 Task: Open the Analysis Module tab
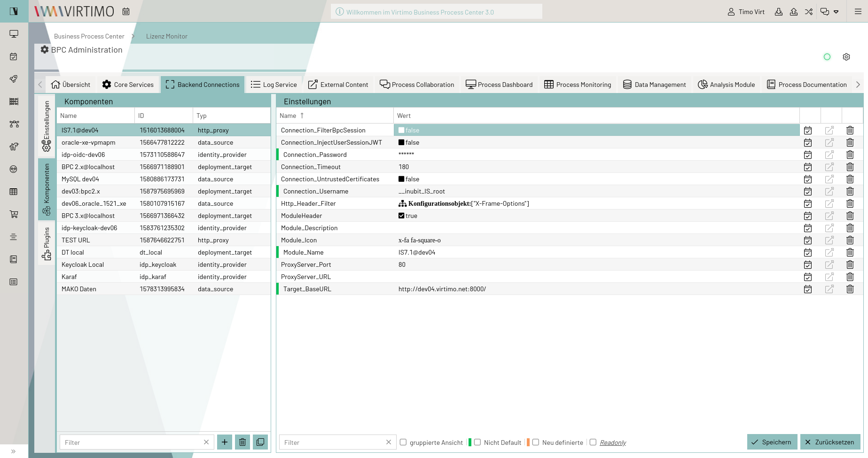pos(727,85)
